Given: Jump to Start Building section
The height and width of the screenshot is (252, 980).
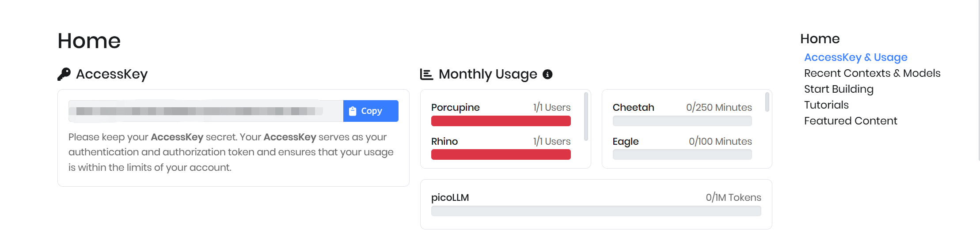Looking at the screenshot, I should pyautogui.click(x=838, y=89).
